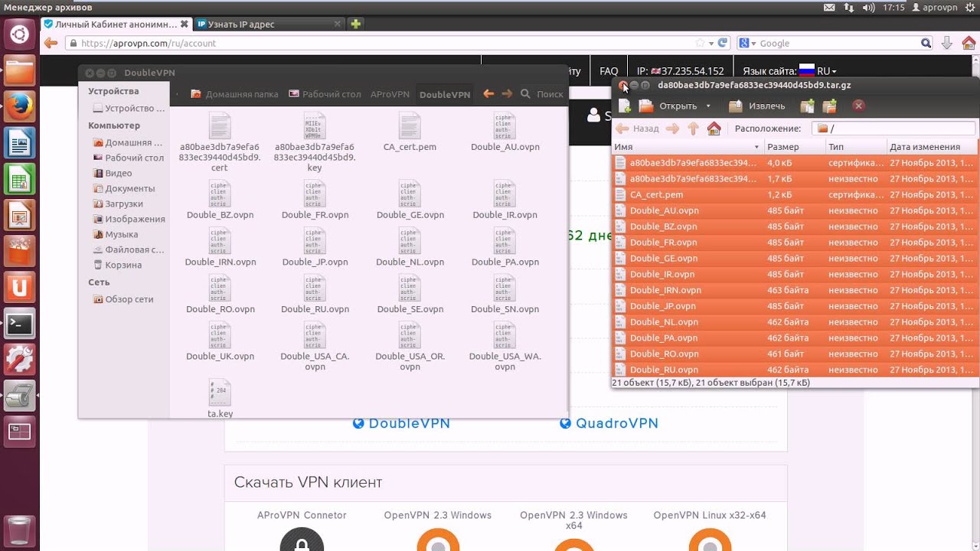
Task: Open Terminal from Ubuntu dock
Action: pyautogui.click(x=19, y=324)
